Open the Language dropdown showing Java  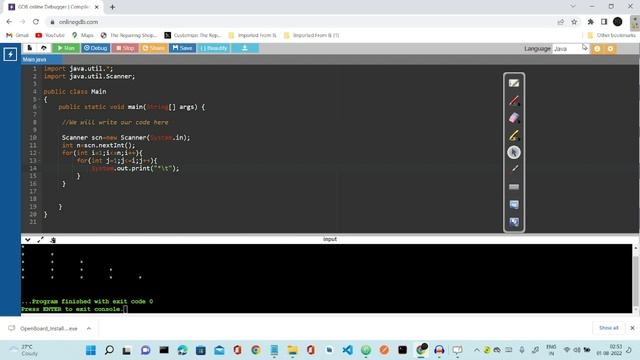[570, 49]
